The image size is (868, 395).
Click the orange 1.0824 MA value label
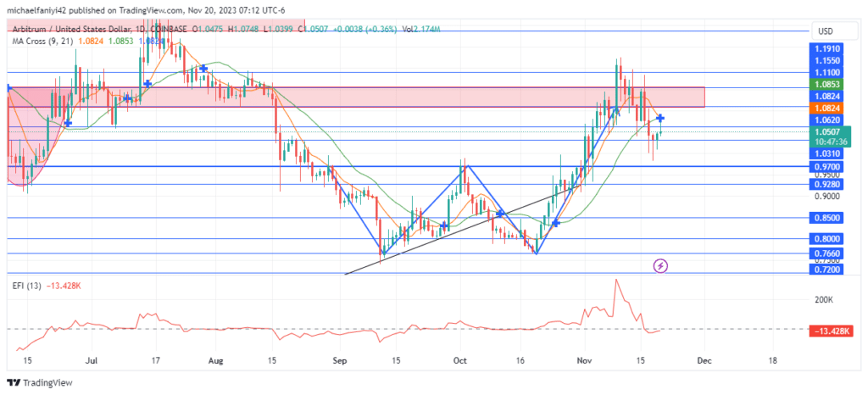(x=826, y=108)
